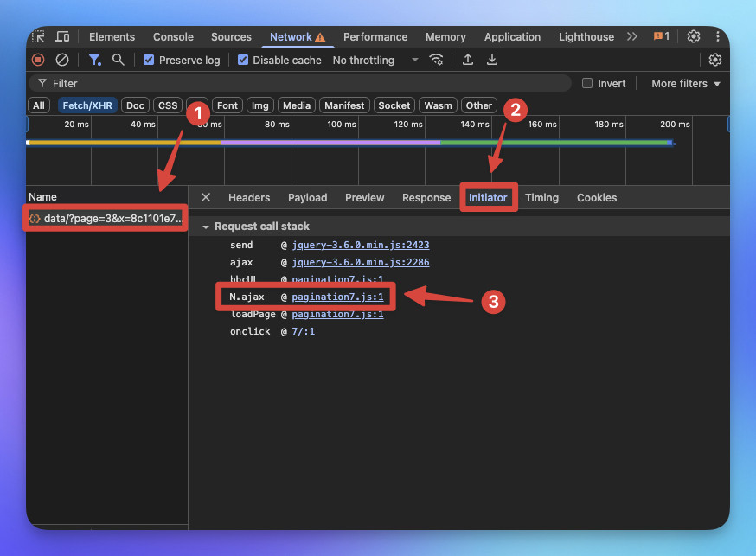This screenshot has width=756, height=556.
Task: Open the Timing tab
Action: 541,197
